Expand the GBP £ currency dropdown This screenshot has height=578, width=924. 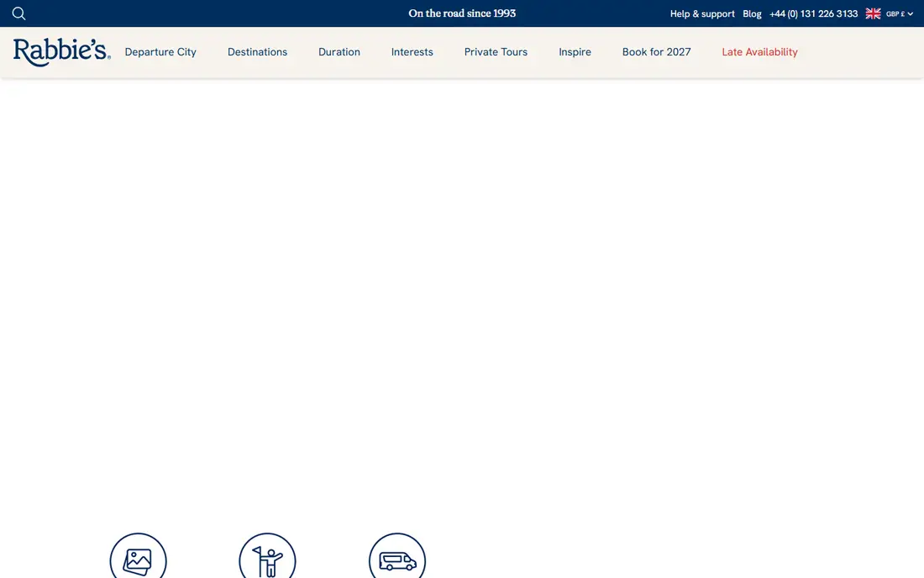(900, 13)
